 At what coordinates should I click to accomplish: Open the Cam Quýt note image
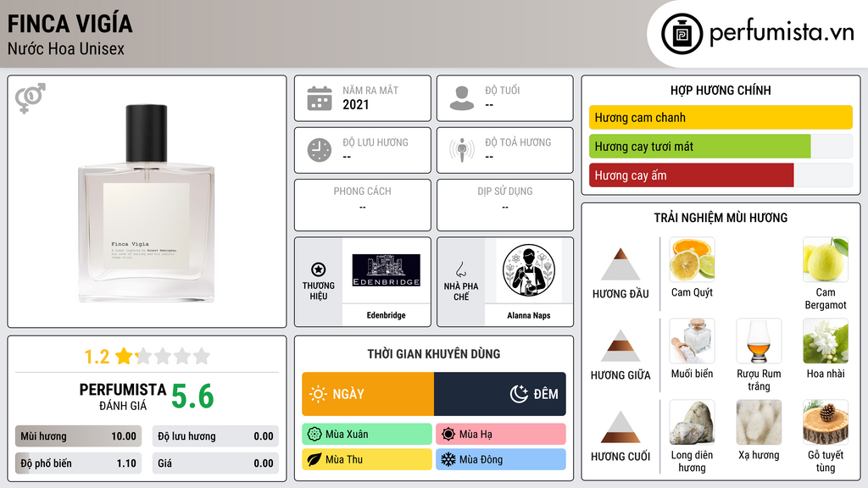pyautogui.click(x=692, y=259)
